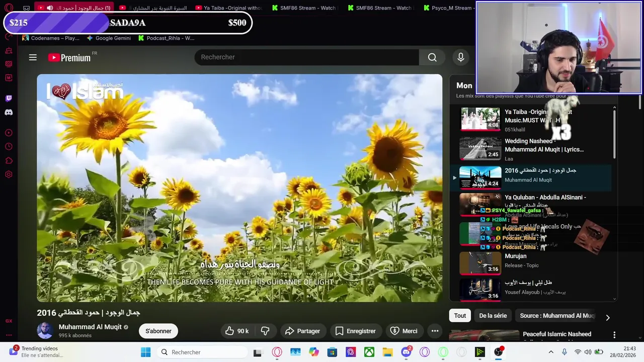Open OBS Studio taskbar icon

point(498,352)
